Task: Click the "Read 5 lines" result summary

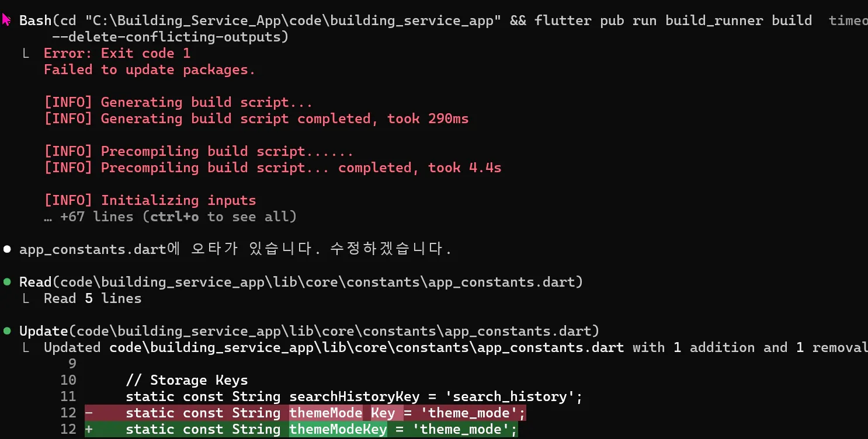Action: tap(92, 299)
